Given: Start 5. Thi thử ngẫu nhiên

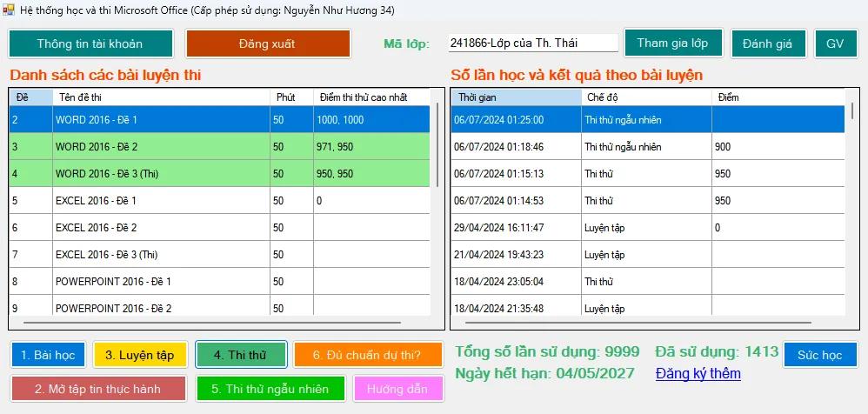Looking at the screenshot, I should (x=270, y=389).
